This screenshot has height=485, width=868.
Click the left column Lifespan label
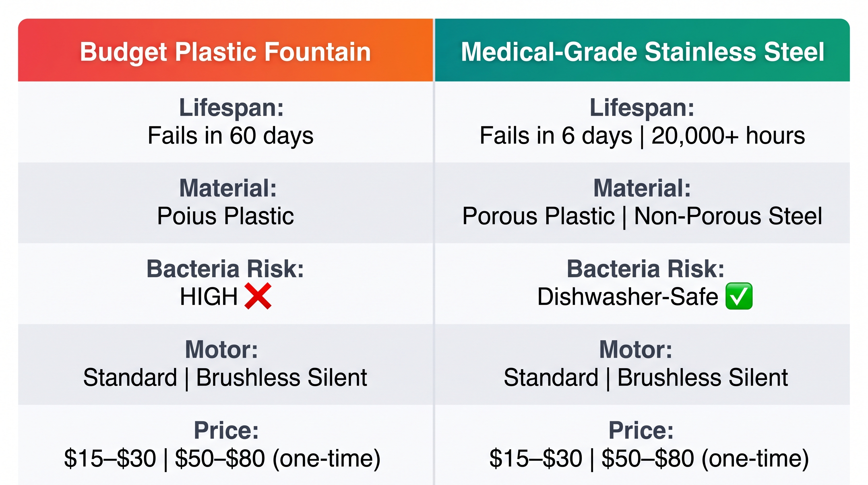click(232, 108)
